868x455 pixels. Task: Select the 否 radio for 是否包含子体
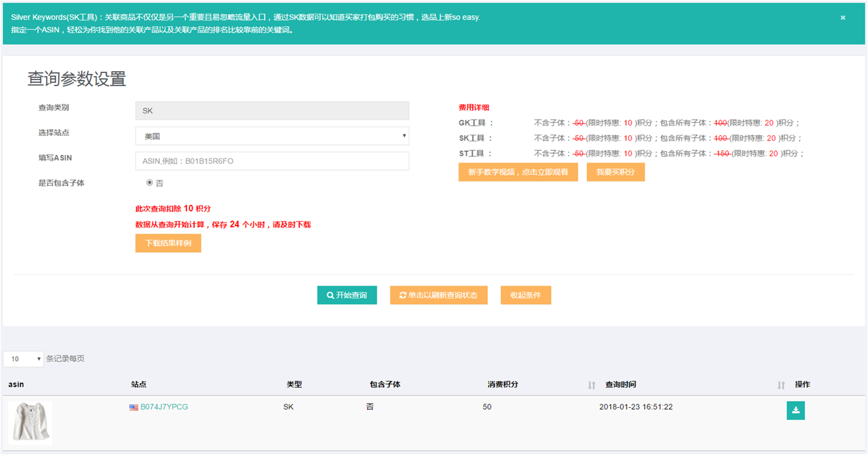click(150, 183)
